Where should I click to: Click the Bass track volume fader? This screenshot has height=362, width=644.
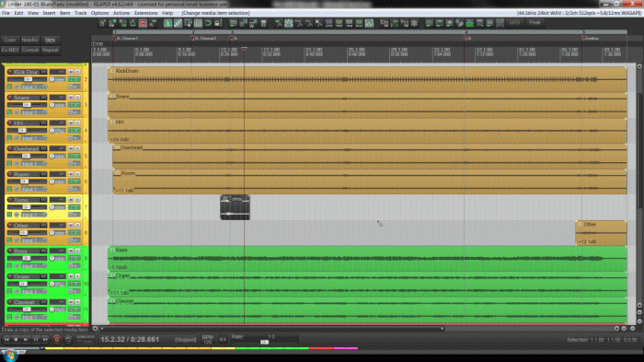point(27,258)
